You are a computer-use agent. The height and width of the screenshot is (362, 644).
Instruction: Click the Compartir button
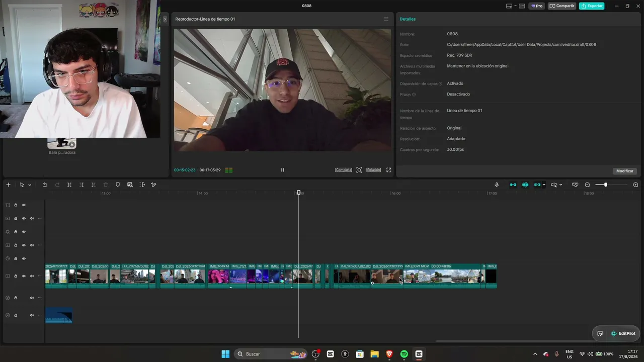561,6
